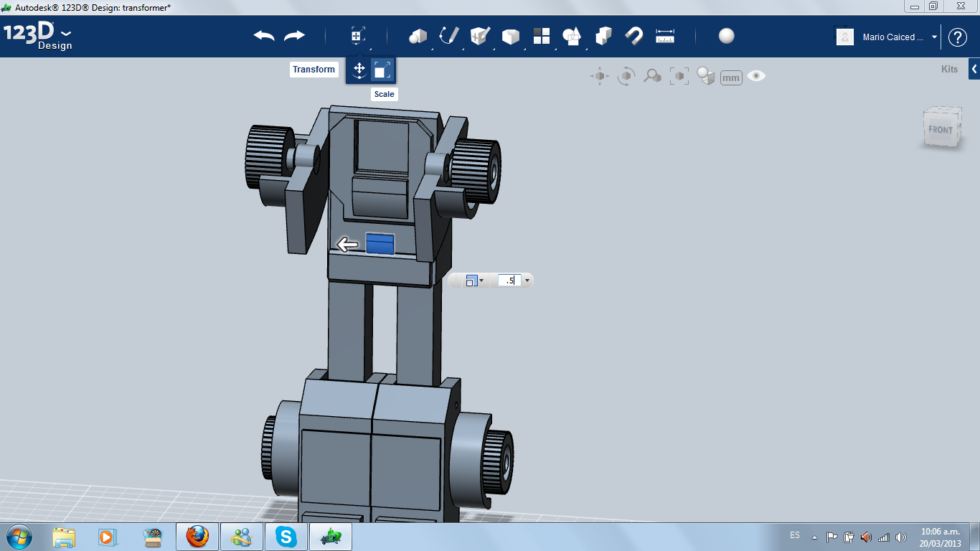This screenshot has width=980, height=551.
Task: Redo the last undone action
Action: click(x=295, y=36)
